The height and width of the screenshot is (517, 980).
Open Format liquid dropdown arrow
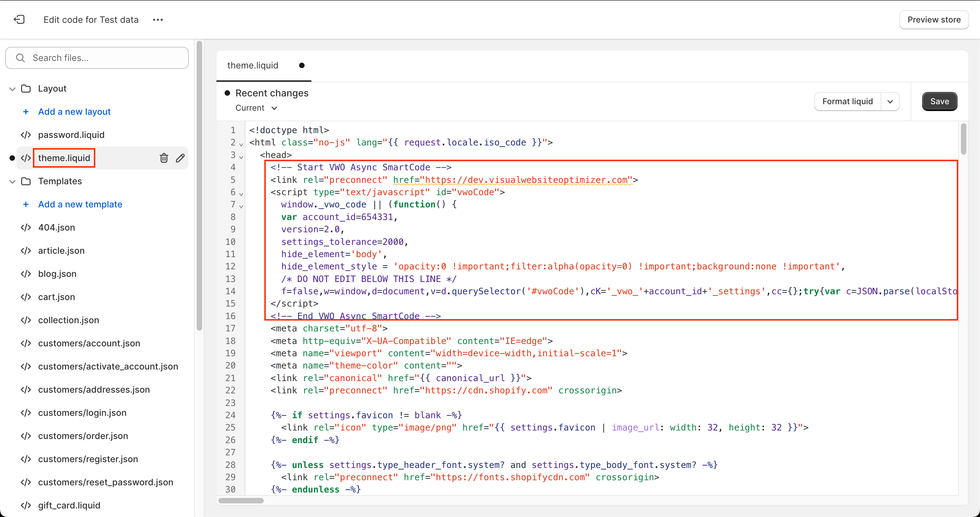point(890,101)
